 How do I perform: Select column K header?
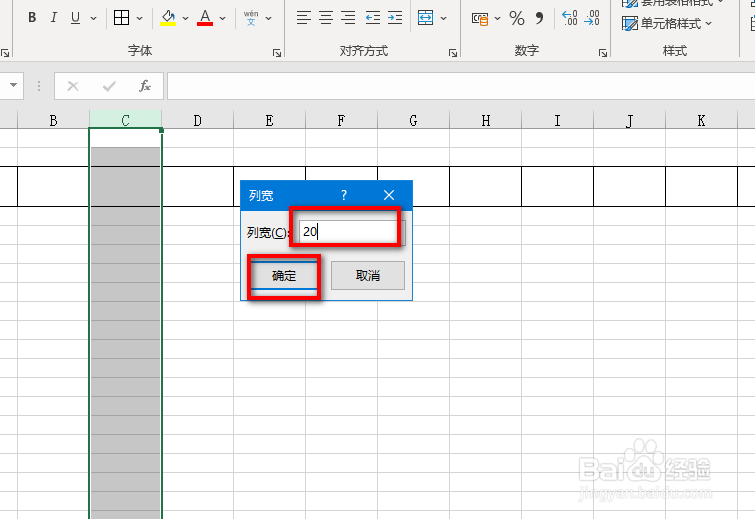point(701,120)
